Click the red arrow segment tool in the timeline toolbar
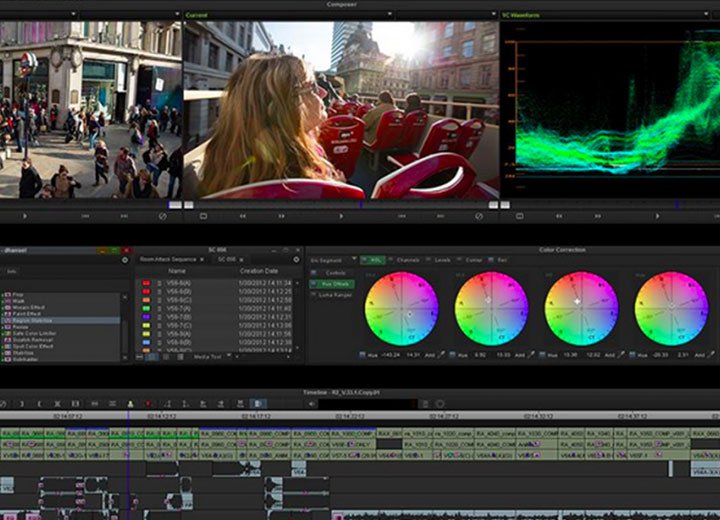The height and width of the screenshot is (520, 720). click(148, 404)
